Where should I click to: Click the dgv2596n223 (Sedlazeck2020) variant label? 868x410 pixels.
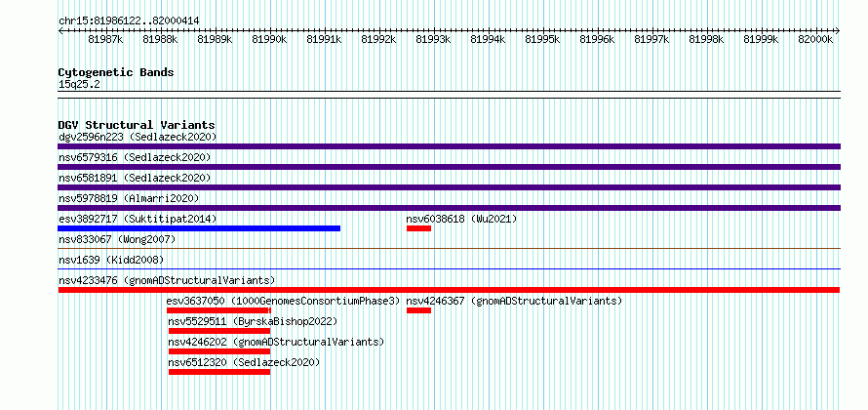pyautogui.click(x=138, y=137)
